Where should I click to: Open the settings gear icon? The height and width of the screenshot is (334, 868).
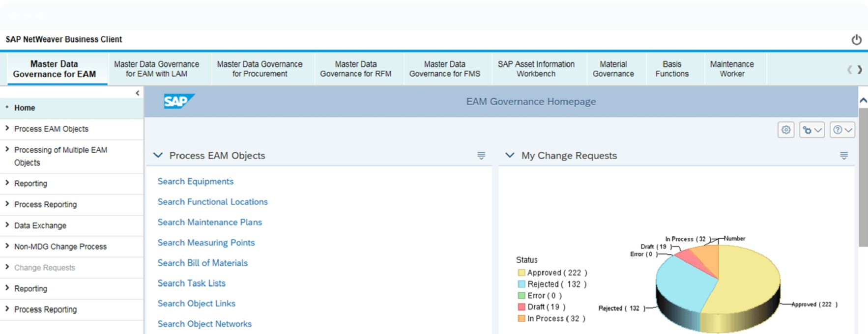786,130
